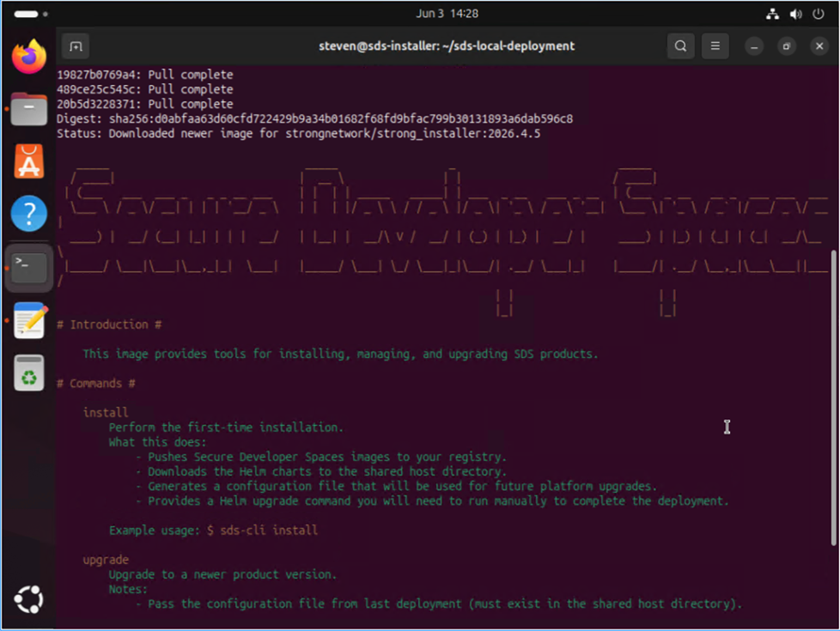Click the '# Introduction #' heading
The height and width of the screenshot is (631, 840).
coord(109,325)
